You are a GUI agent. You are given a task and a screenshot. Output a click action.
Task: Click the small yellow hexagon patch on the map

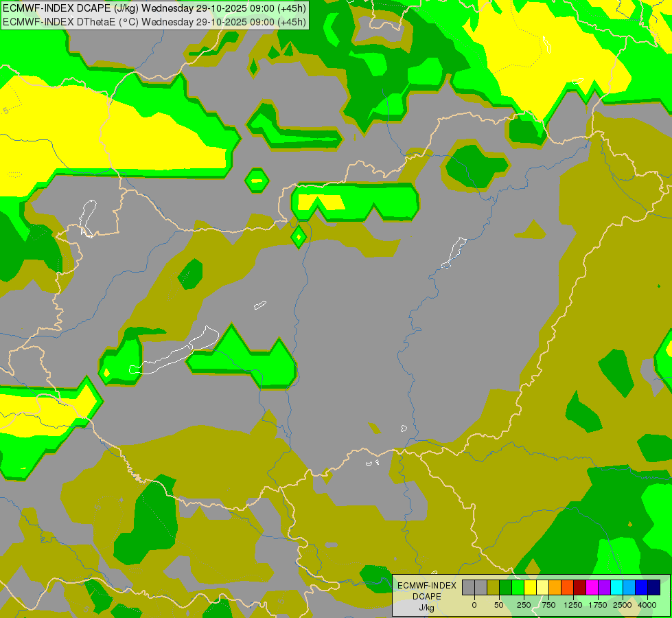[x=257, y=181]
